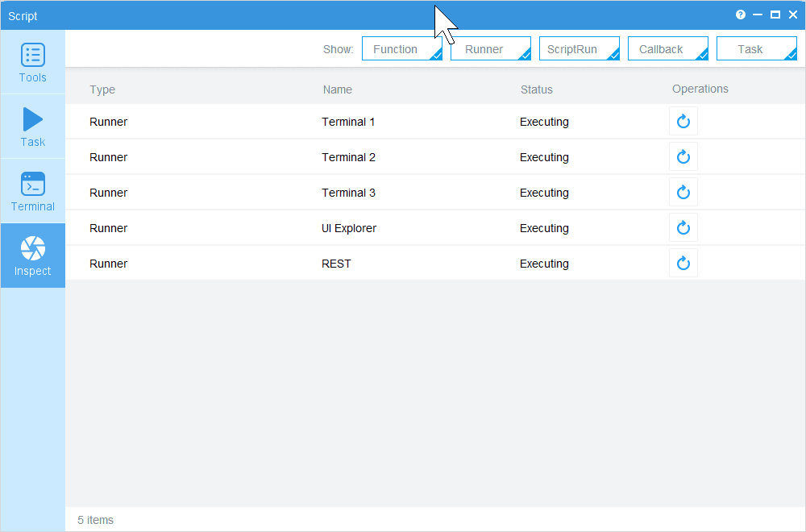The image size is (806, 532).
Task: Click the Name column header
Action: pyautogui.click(x=337, y=89)
